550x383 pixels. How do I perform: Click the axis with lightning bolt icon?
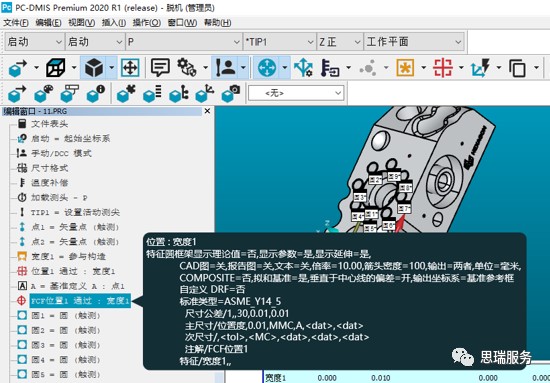tap(480, 67)
